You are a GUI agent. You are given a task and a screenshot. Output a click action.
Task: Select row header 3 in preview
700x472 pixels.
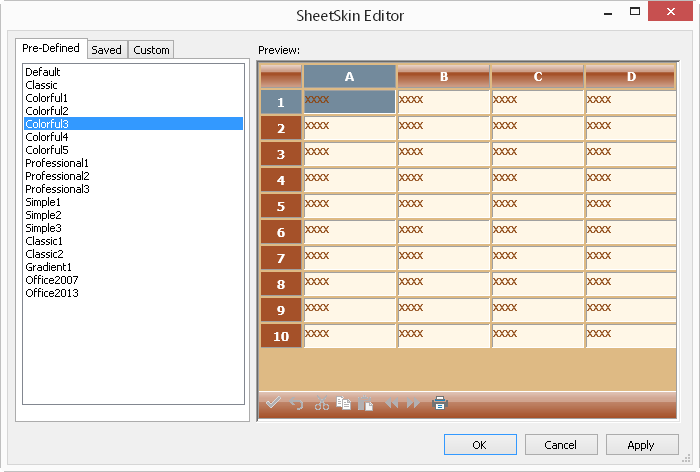tap(281, 154)
